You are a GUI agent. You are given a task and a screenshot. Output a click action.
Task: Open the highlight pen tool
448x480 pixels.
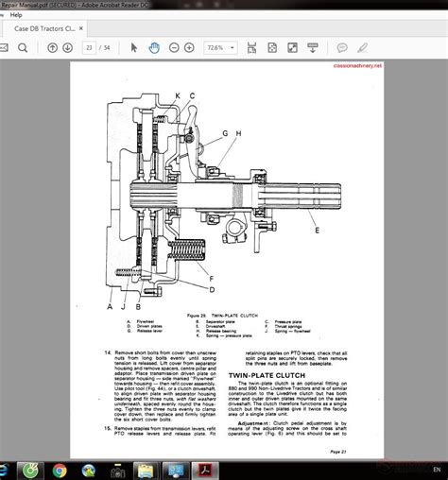point(363,48)
